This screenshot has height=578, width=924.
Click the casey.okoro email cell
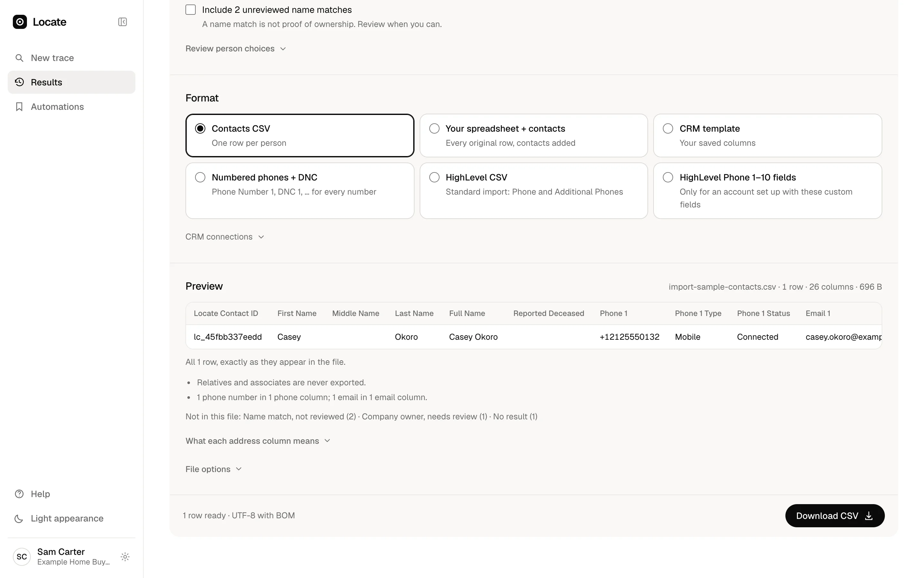pos(843,337)
